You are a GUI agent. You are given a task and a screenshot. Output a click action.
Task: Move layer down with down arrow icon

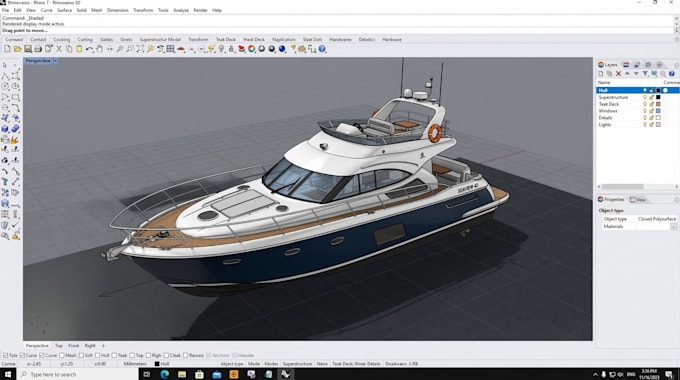click(636, 74)
